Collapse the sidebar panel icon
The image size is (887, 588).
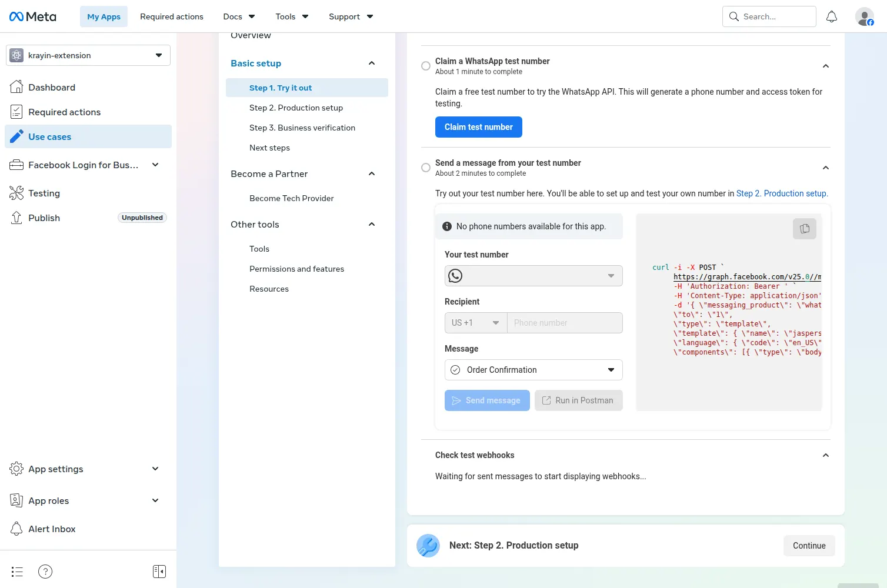[159, 572]
